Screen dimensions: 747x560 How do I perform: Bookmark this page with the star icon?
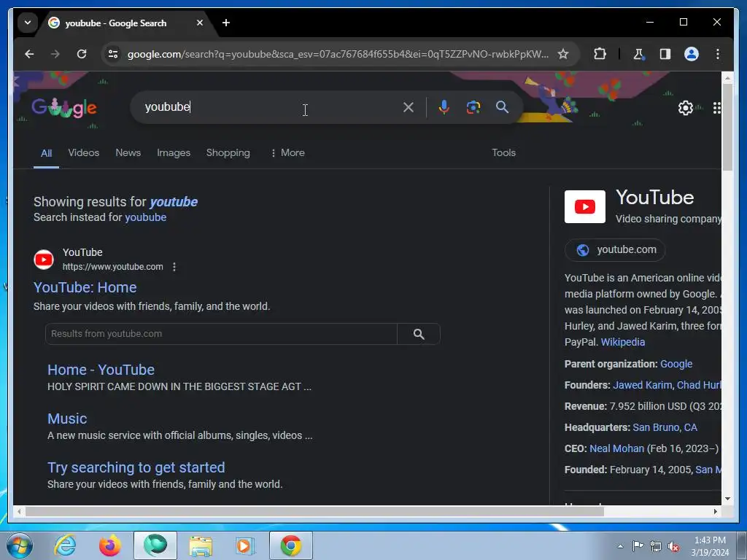(x=563, y=54)
